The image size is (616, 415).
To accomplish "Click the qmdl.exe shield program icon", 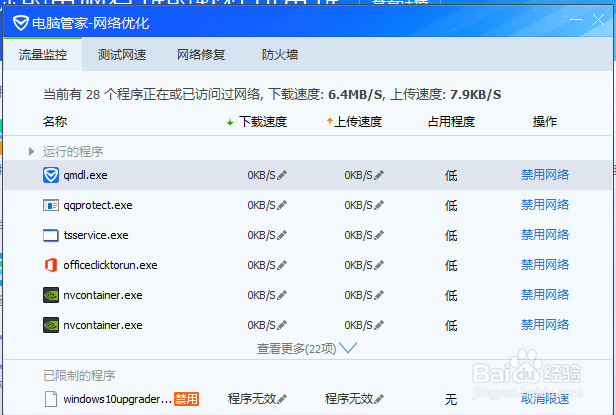I will coord(51,175).
